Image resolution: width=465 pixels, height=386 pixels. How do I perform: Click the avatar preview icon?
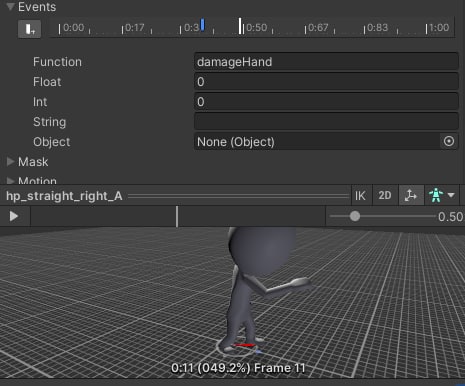pyautogui.click(x=436, y=195)
